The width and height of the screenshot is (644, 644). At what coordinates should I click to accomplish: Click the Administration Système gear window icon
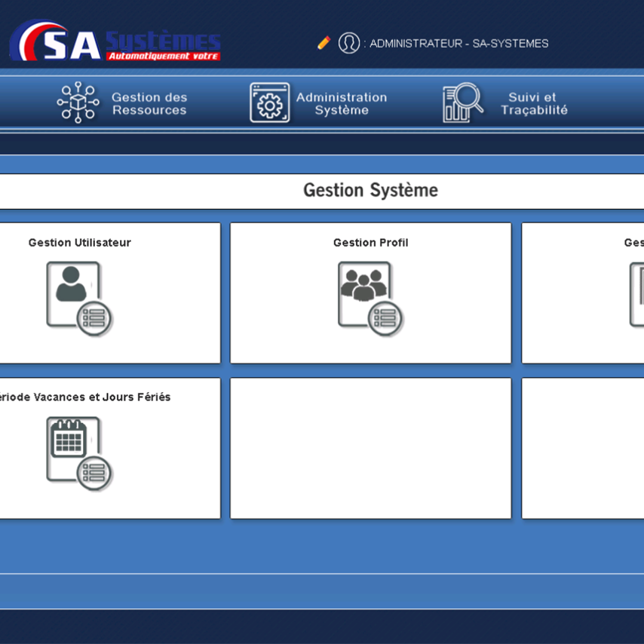(269, 103)
